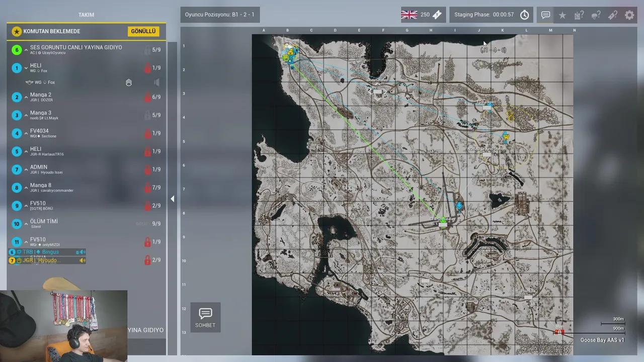Image resolution: width=644 pixels, height=362 pixels.
Task: Expand the Manga 3 squad chevron
Action: [26, 115]
